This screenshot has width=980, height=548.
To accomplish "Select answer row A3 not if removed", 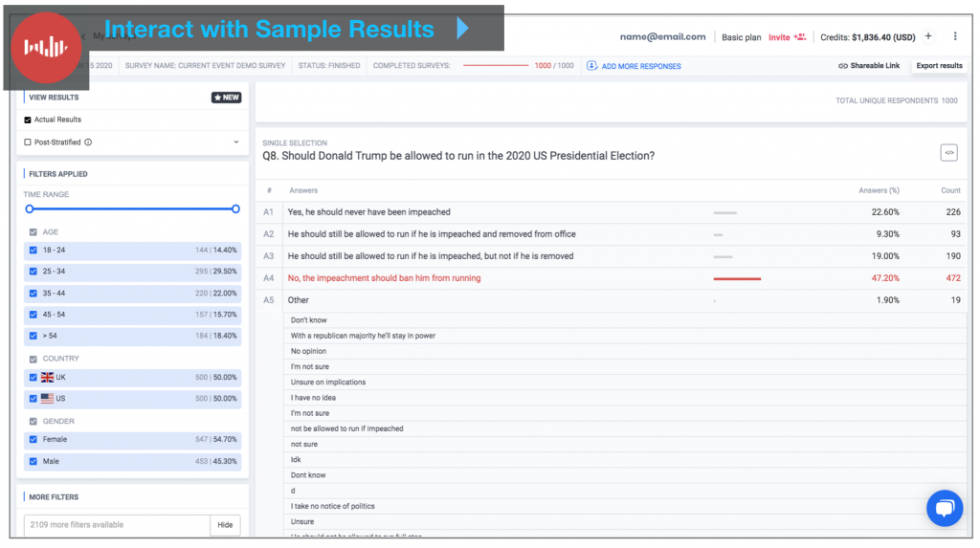I will click(612, 256).
